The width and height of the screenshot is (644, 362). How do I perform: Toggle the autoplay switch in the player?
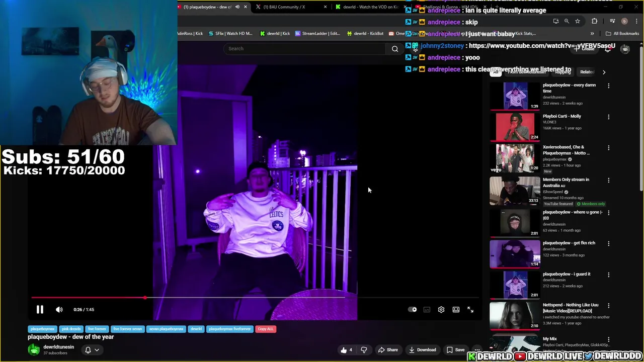pos(412,310)
